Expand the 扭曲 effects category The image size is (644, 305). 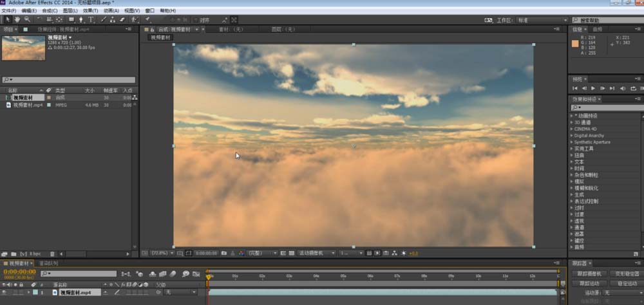tap(572, 155)
